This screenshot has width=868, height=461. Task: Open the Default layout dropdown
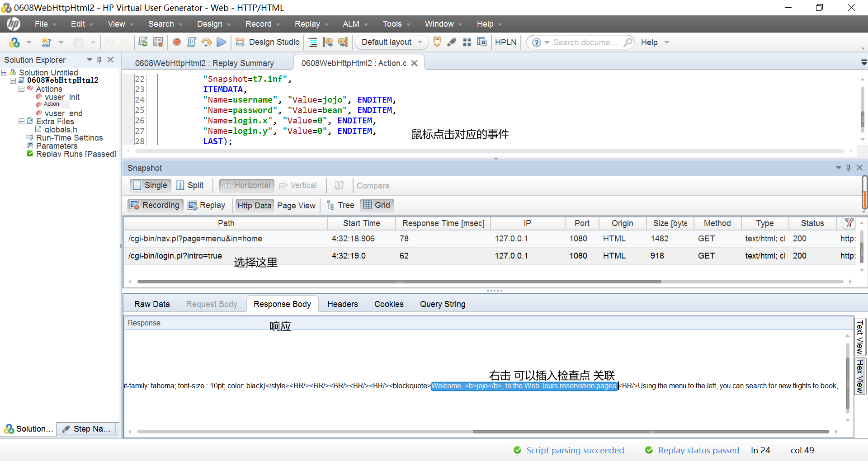(x=392, y=42)
